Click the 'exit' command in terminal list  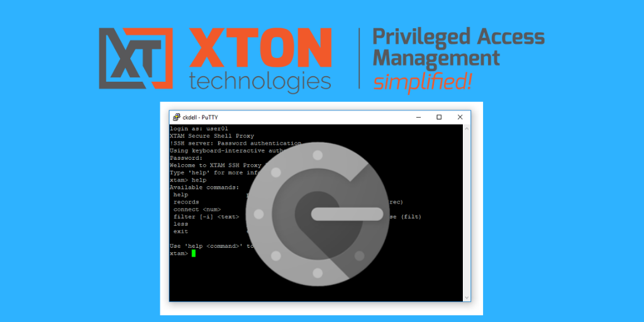click(180, 231)
